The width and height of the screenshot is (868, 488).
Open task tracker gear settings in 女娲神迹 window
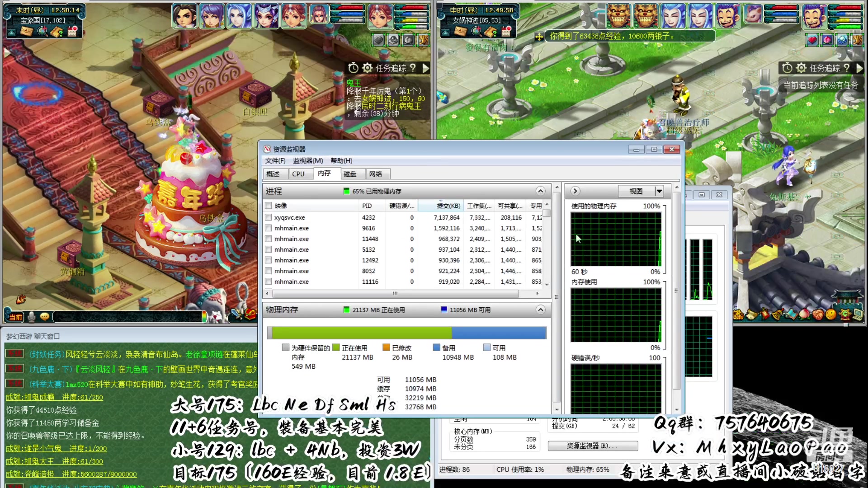click(x=801, y=68)
